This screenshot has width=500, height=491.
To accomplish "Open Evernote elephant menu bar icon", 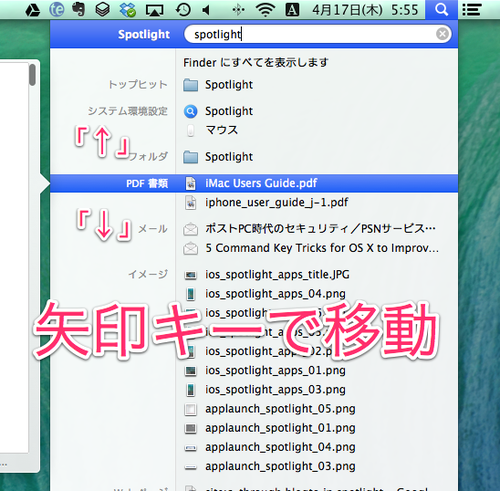I will click(x=79, y=9).
